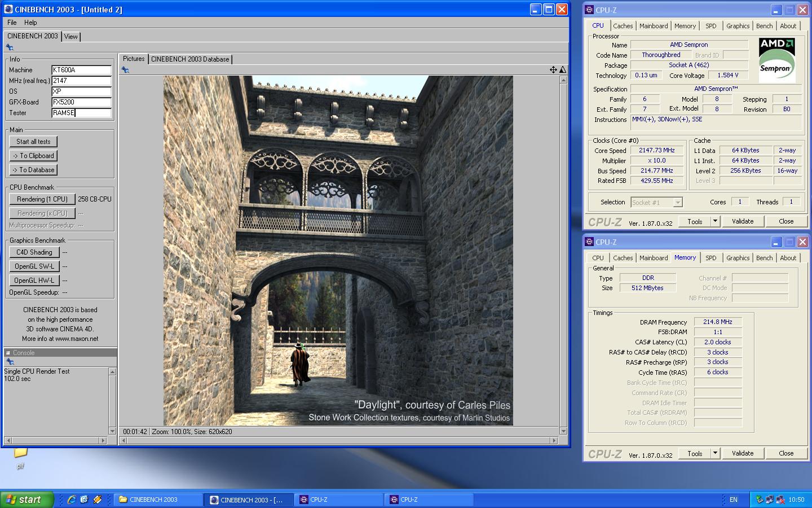Click the Console scrollbar down arrow
The width and height of the screenshot is (812, 508).
click(112, 431)
